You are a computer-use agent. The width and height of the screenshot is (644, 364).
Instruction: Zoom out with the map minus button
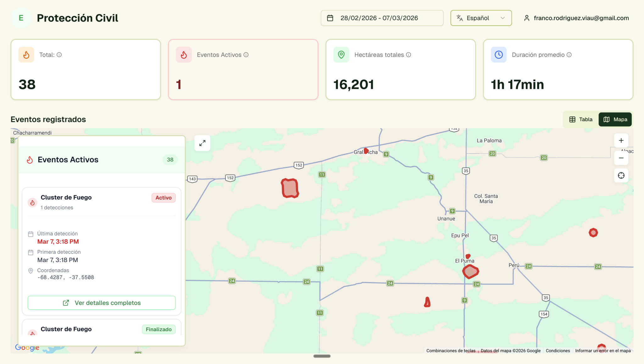coord(621,158)
